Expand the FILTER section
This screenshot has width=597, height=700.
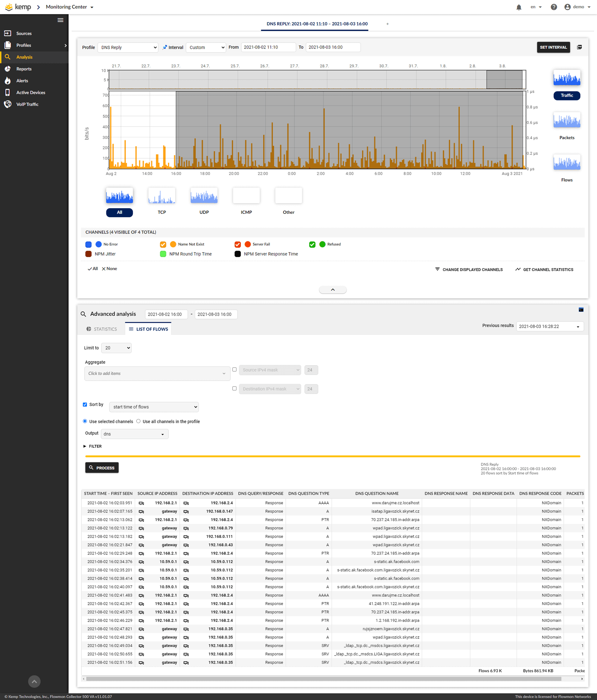coord(93,446)
